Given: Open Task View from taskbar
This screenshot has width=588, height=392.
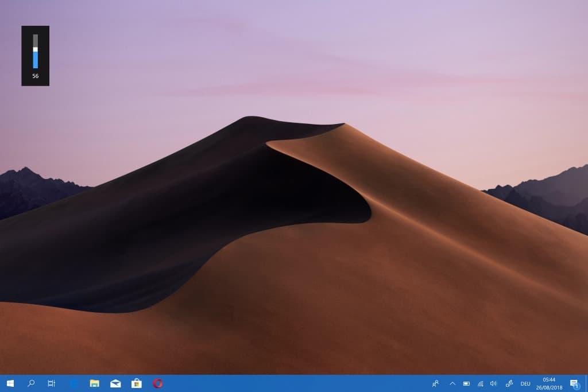Looking at the screenshot, I should [52, 383].
